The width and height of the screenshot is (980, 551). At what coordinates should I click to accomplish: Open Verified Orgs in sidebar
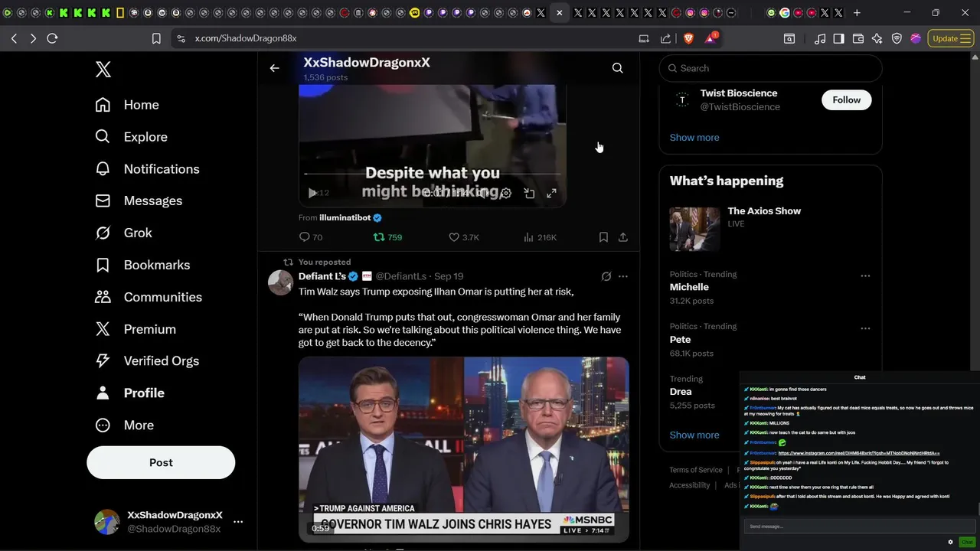pos(147,361)
